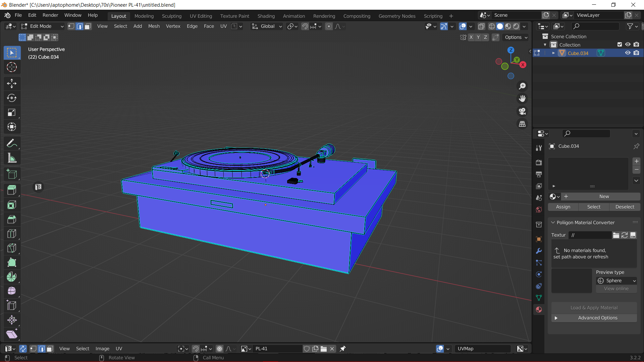This screenshot has height=362, width=644.
Task: Open the Global transform orientation dropdown
Action: (267, 26)
